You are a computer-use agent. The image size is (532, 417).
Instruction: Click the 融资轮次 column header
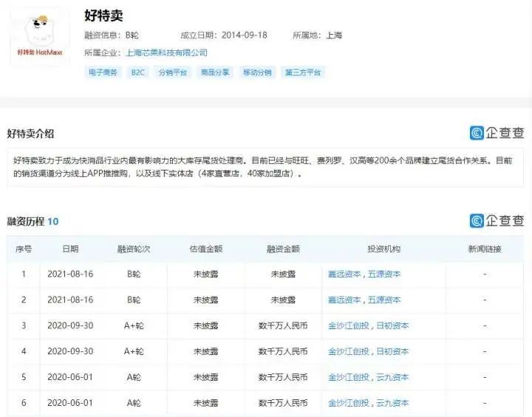coord(134,249)
